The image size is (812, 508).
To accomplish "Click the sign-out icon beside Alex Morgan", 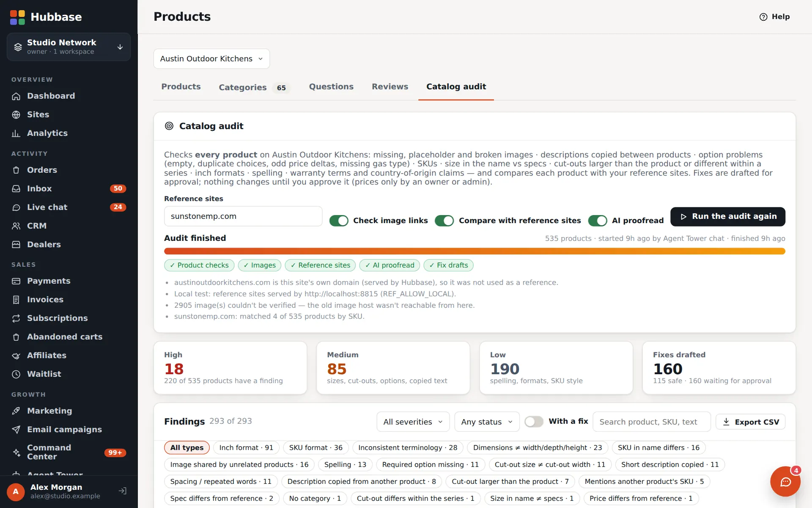I will 123,491.
